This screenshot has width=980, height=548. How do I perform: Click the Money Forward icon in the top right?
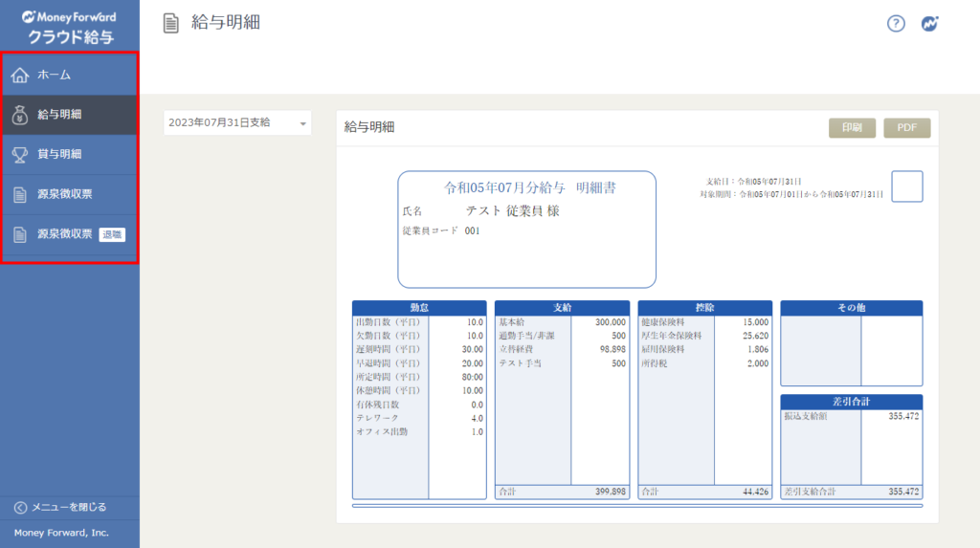[x=930, y=24]
